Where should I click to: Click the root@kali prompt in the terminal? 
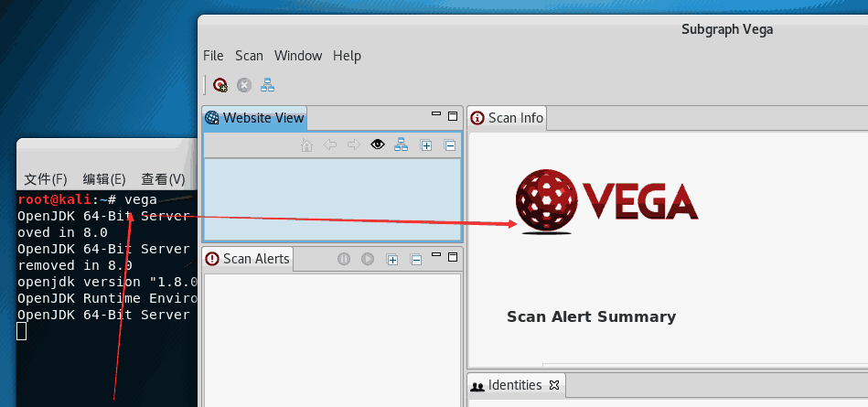[x=54, y=199]
